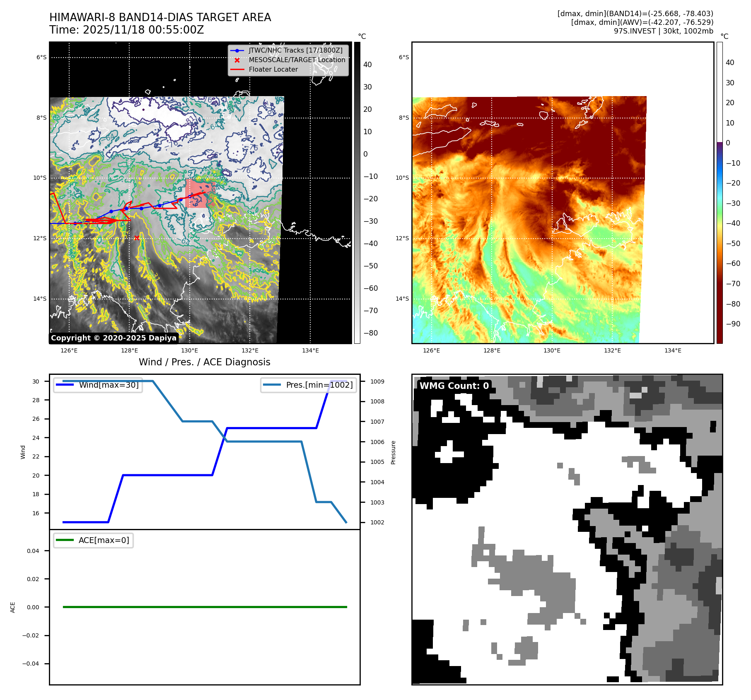Click the Time 2025/11/18 00:55:00Z text
The image size is (751, 700).
point(126,30)
